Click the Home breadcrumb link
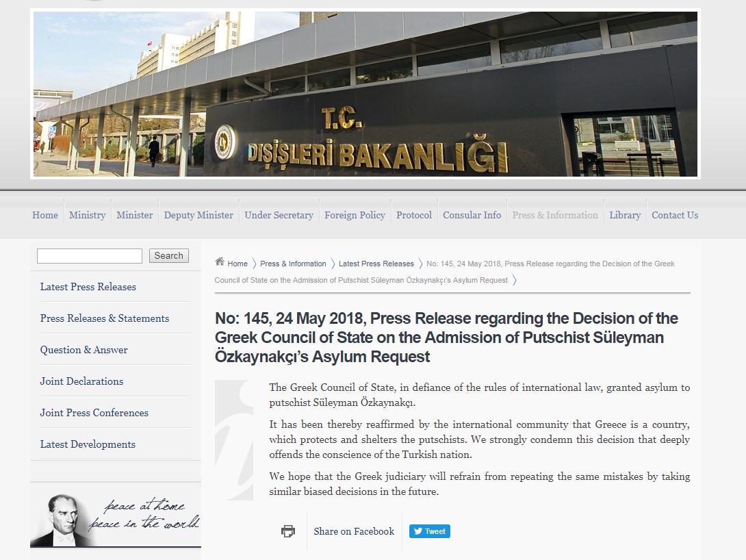 (237, 264)
